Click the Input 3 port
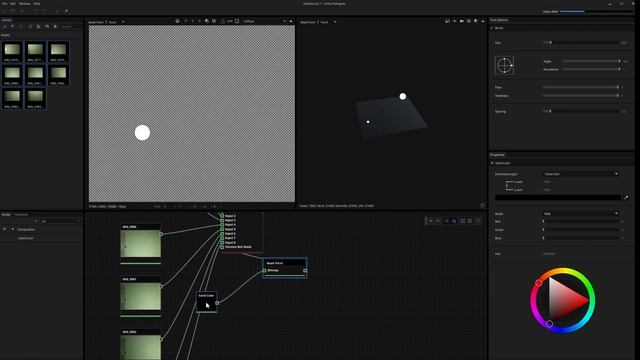The width and height of the screenshot is (640, 360). [x=222, y=220]
